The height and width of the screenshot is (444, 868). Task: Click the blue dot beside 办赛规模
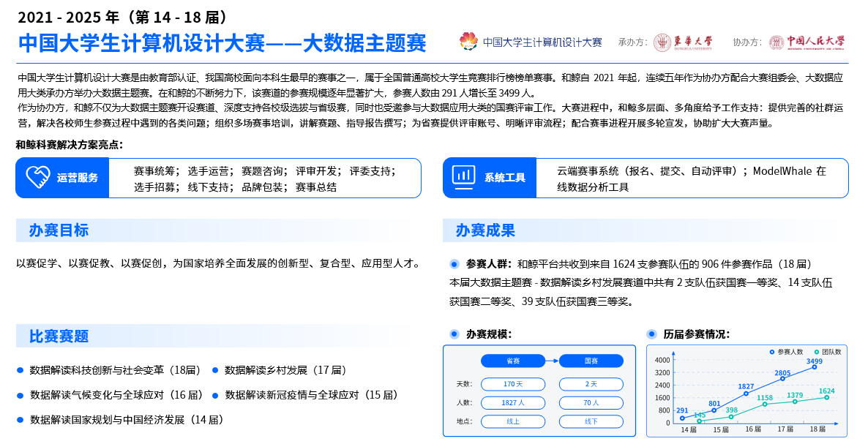(x=454, y=334)
